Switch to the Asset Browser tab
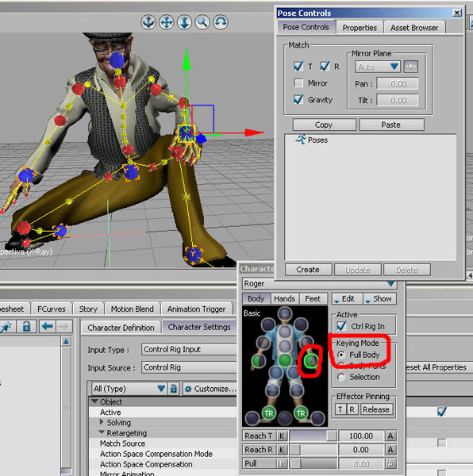473x476 pixels. coord(414,28)
